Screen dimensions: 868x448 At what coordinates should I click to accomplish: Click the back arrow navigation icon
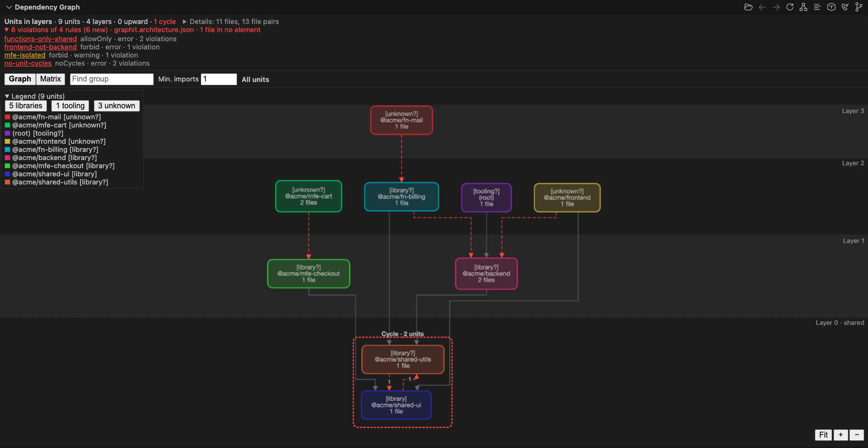tap(762, 7)
